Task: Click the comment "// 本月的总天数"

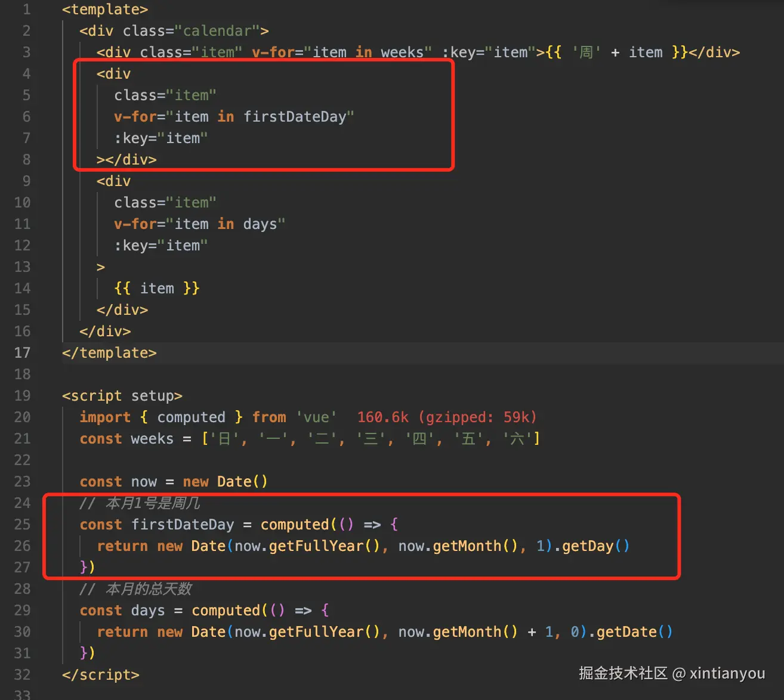Action: [x=135, y=589]
